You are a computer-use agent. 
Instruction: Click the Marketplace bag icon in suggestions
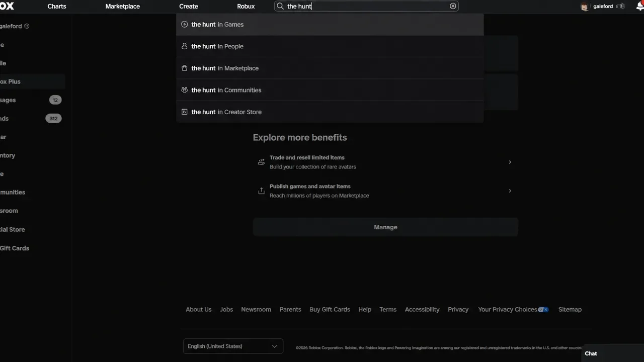click(x=184, y=68)
